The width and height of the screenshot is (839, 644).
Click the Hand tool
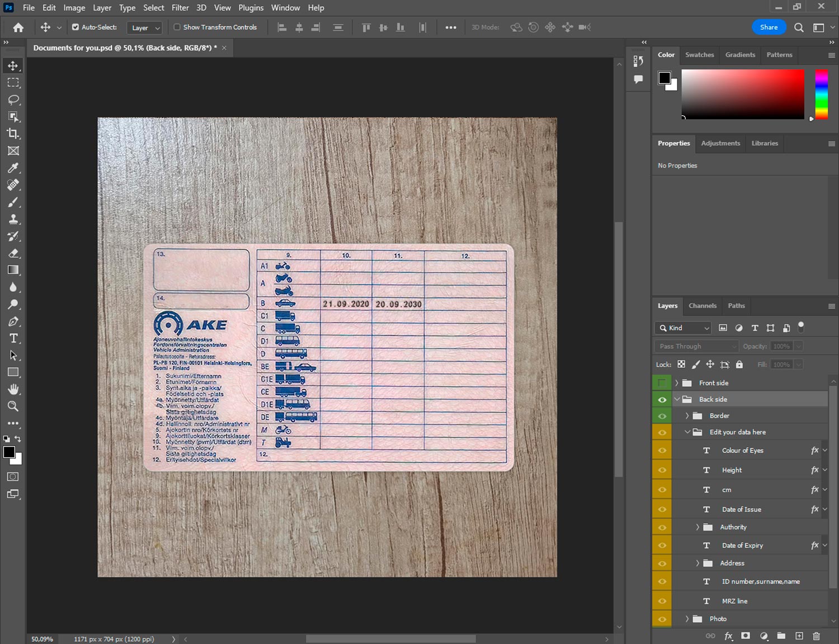[13, 389]
